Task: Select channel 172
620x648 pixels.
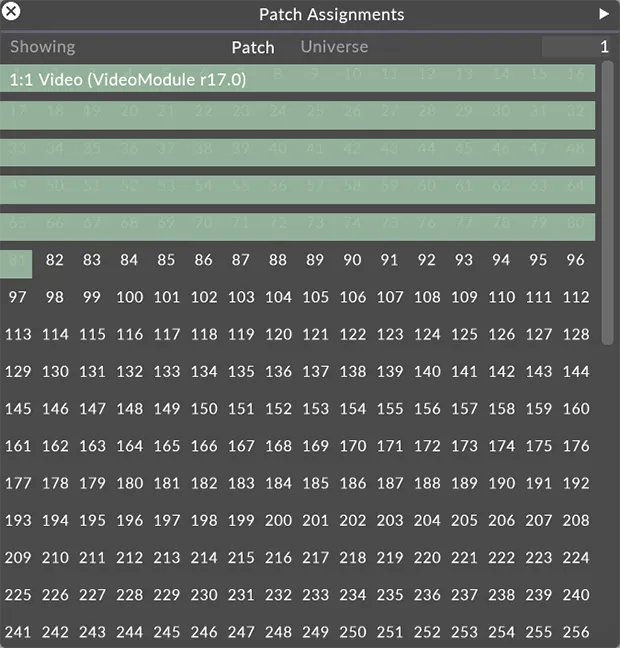Action: pyautogui.click(x=427, y=446)
